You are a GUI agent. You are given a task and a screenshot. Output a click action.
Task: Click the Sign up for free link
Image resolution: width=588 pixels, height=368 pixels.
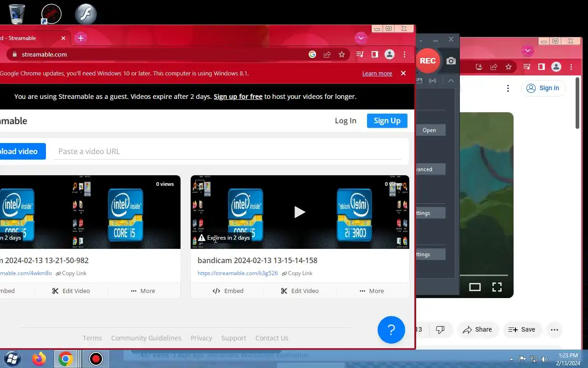click(238, 97)
